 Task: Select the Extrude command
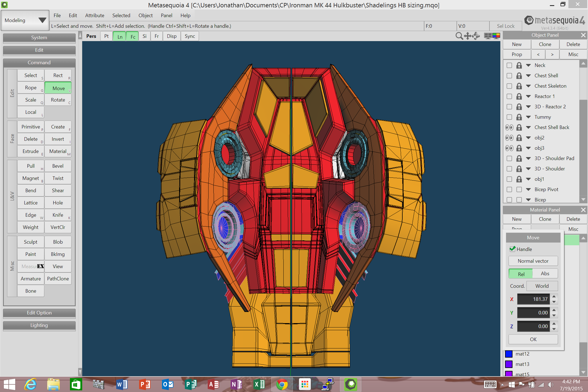pos(31,151)
